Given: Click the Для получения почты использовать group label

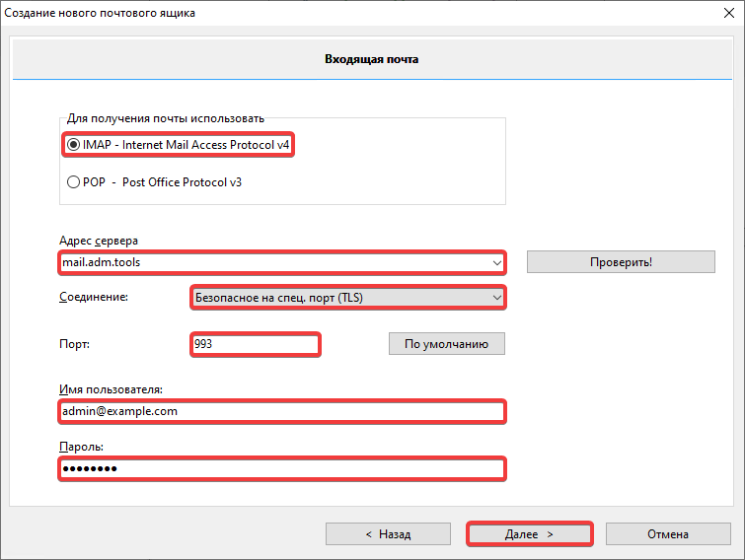Looking at the screenshot, I should pyautogui.click(x=166, y=118).
